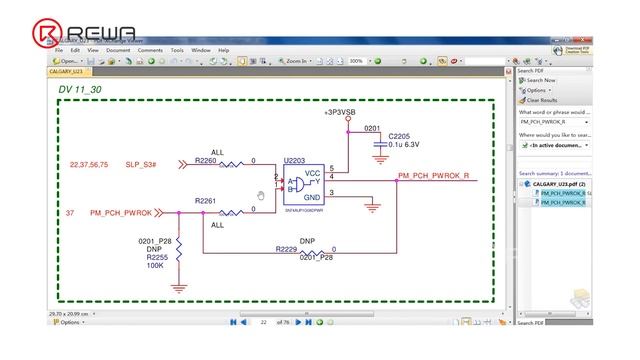Go to the next page
This screenshot has width=640, height=360.
298,322
